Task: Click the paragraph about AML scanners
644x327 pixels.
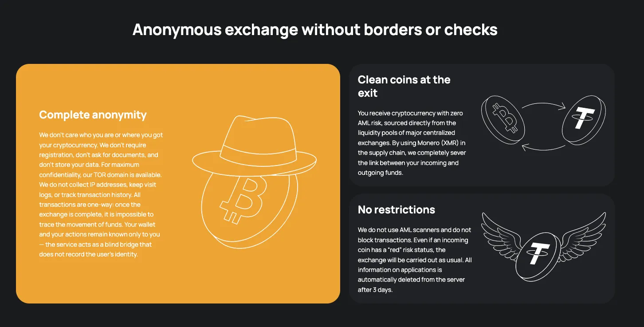Action: pos(415,260)
